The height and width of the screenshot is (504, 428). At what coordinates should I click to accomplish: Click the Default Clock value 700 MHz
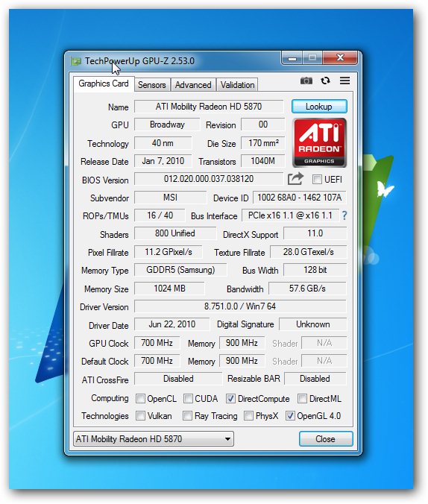click(x=157, y=361)
